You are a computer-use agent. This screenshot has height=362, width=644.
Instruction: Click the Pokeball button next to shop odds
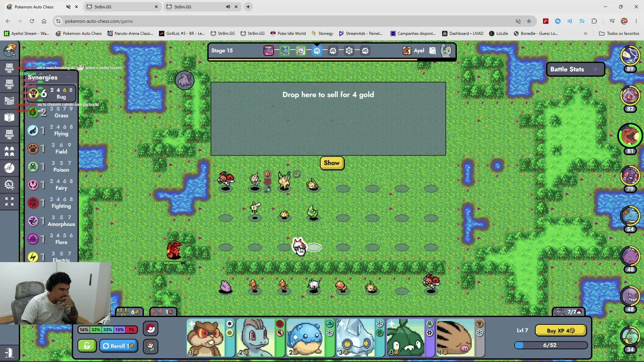pyautogui.click(x=150, y=329)
